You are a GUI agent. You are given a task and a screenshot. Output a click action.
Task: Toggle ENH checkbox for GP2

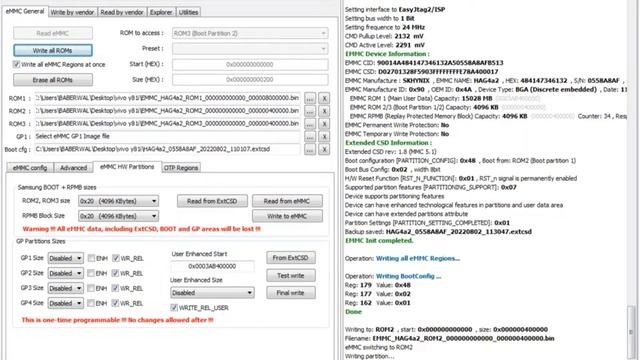pos(91,273)
